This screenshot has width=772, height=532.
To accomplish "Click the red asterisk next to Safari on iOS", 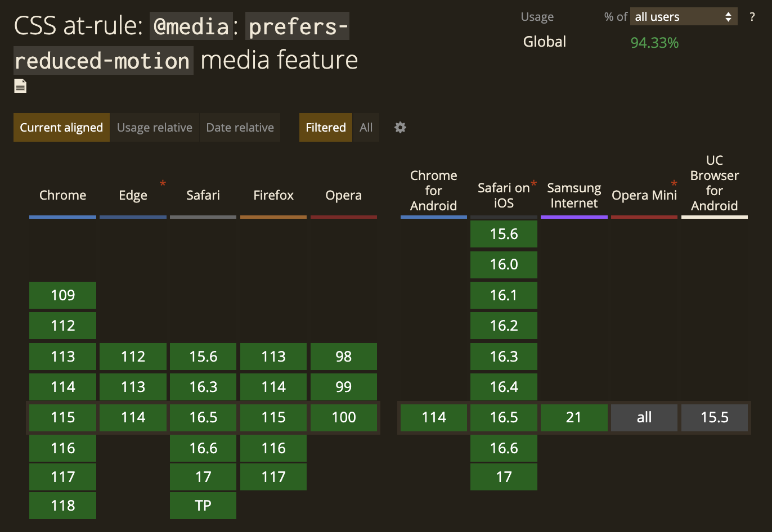I will (533, 182).
